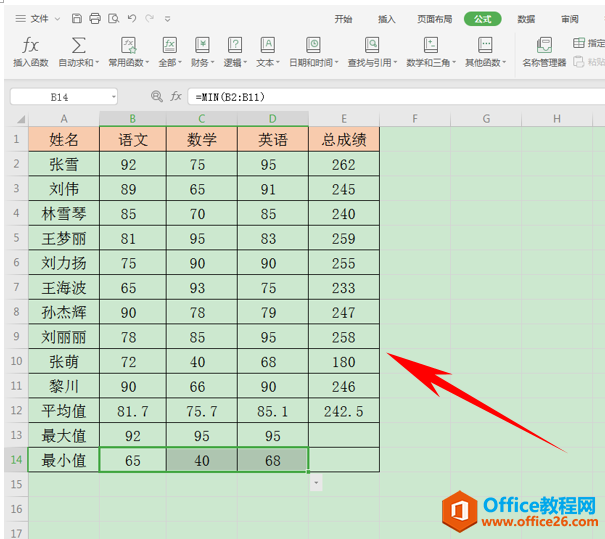Click the fx icon in formula bar
The width and height of the screenshot is (605, 539).
click(176, 96)
